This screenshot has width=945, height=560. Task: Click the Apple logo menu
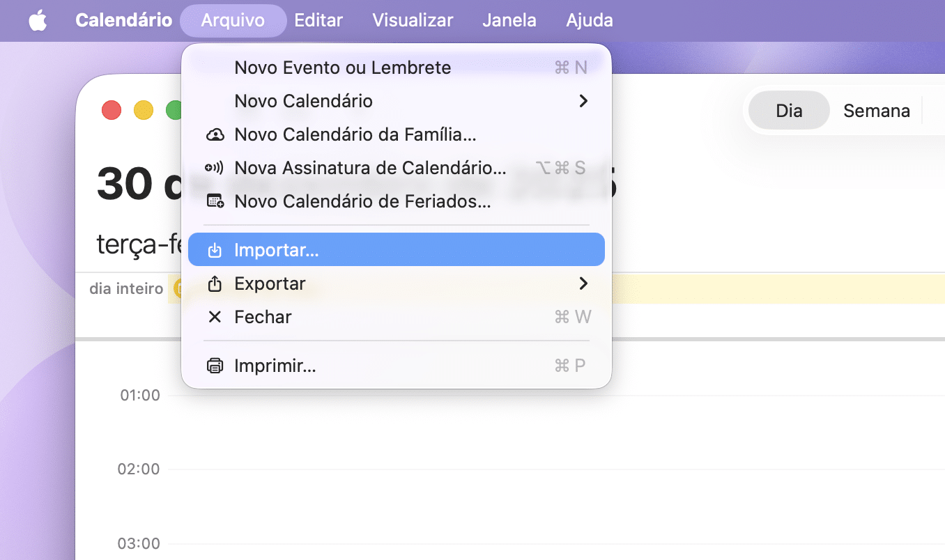38,21
